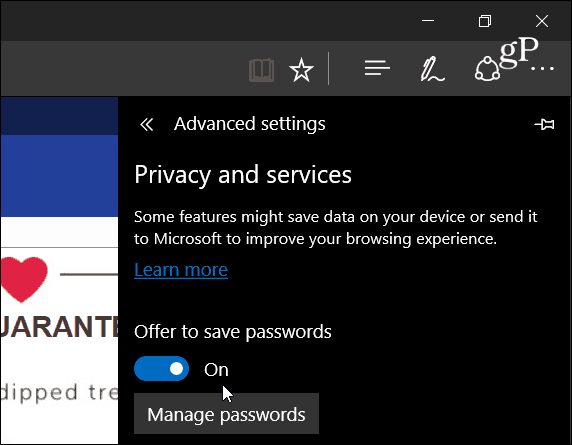Open the Hub lines icon
572x445 pixels.
pos(377,68)
